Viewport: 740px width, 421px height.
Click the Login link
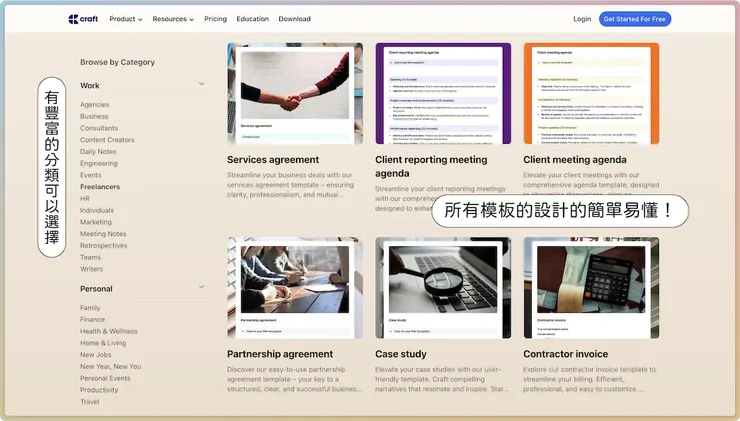582,19
